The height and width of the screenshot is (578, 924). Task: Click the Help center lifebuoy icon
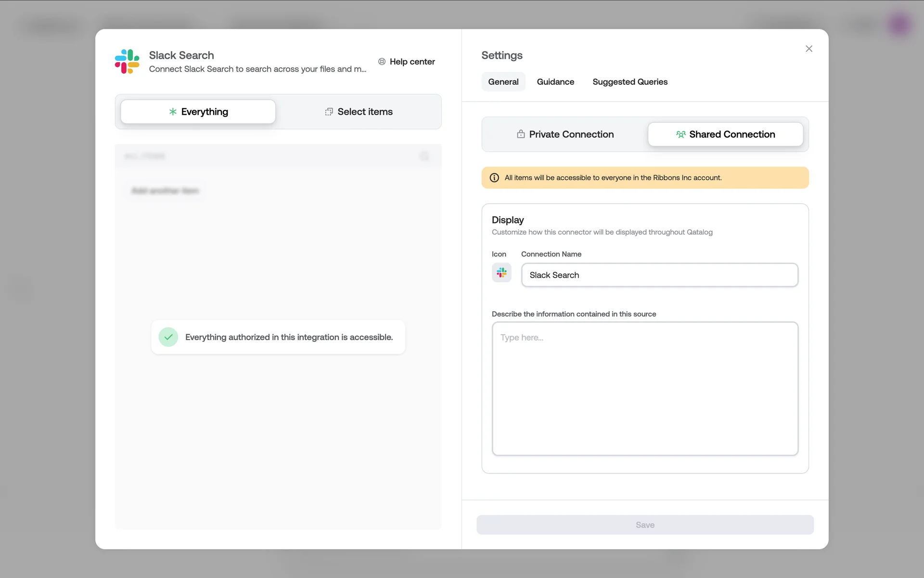(x=382, y=62)
